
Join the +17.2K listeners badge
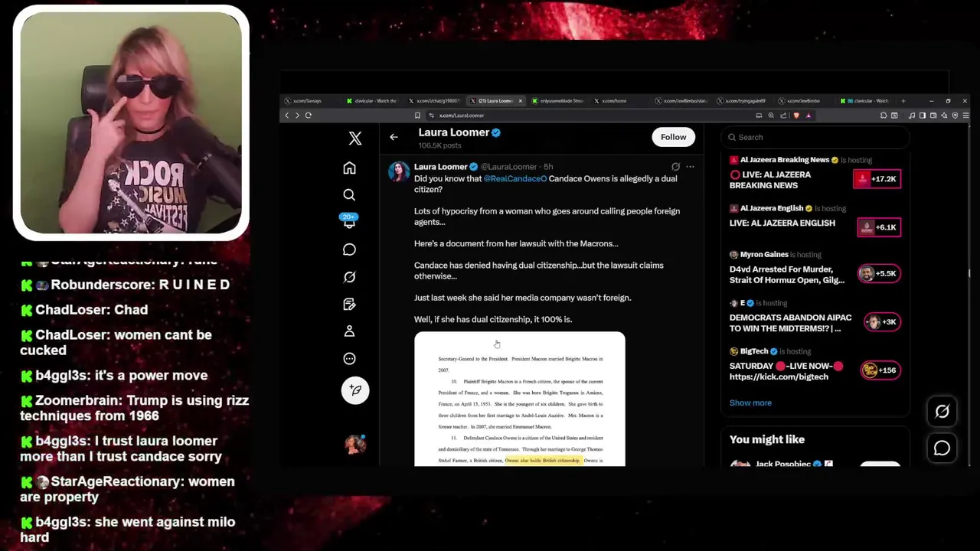(x=877, y=179)
